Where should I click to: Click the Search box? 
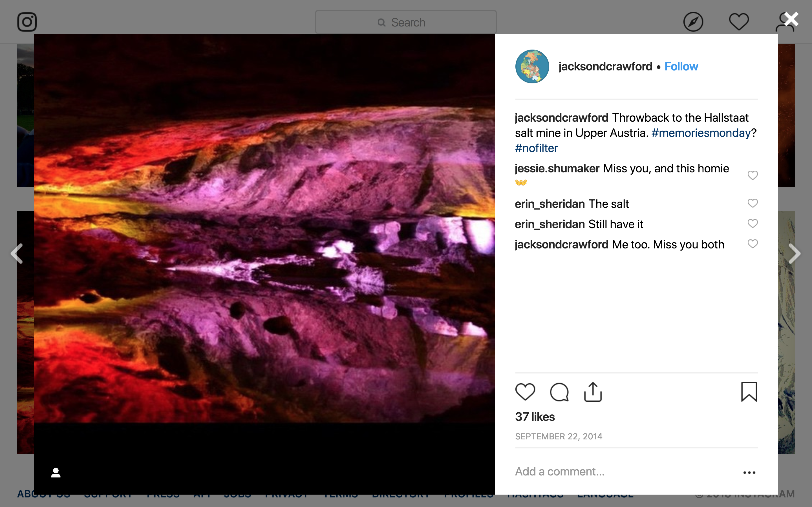pos(406,22)
